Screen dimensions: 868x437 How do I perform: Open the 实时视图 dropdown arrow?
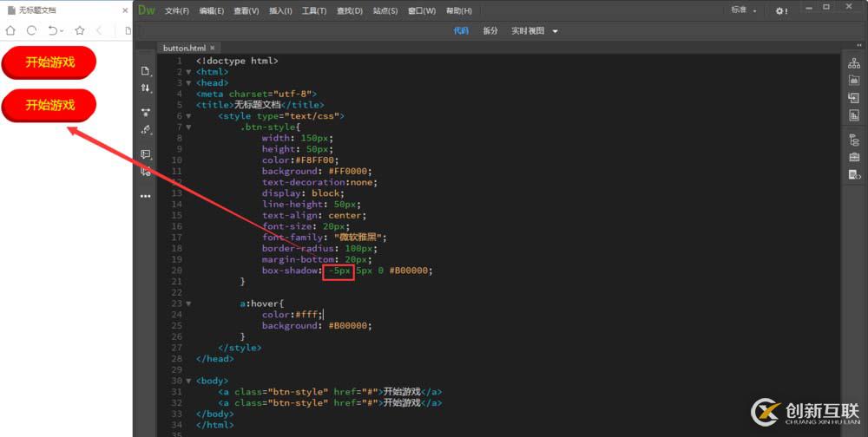click(556, 31)
